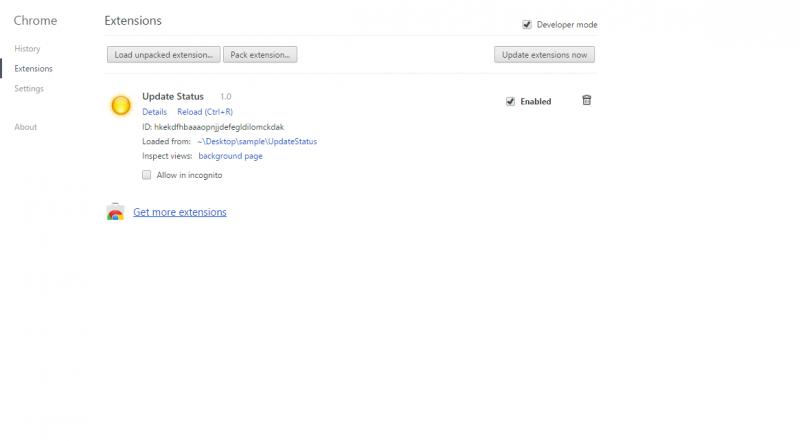The height and width of the screenshot is (441, 800).
Task: Click Reload (Ctrl+R) link
Action: [205, 112]
